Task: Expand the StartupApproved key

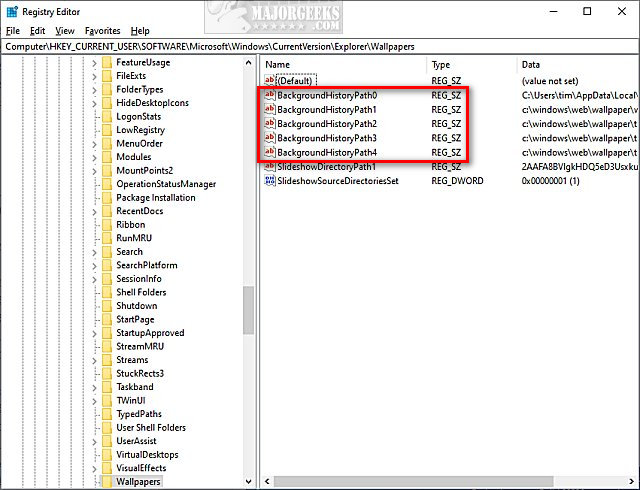Action: tap(94, 334)
